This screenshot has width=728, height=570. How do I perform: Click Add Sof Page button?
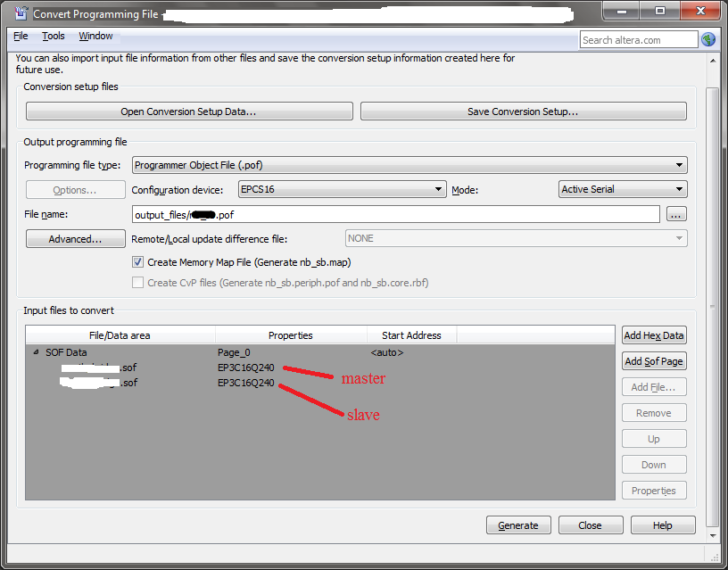coord(654,361)
